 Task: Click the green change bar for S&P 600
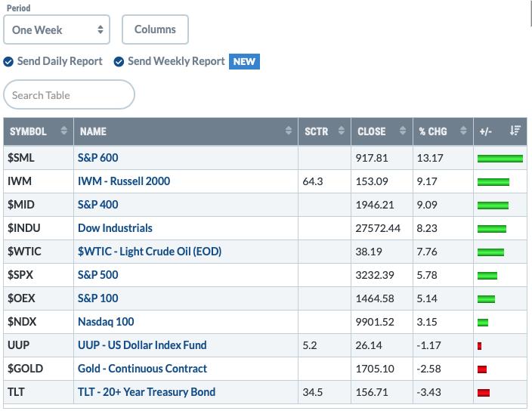tap(500, 159)
